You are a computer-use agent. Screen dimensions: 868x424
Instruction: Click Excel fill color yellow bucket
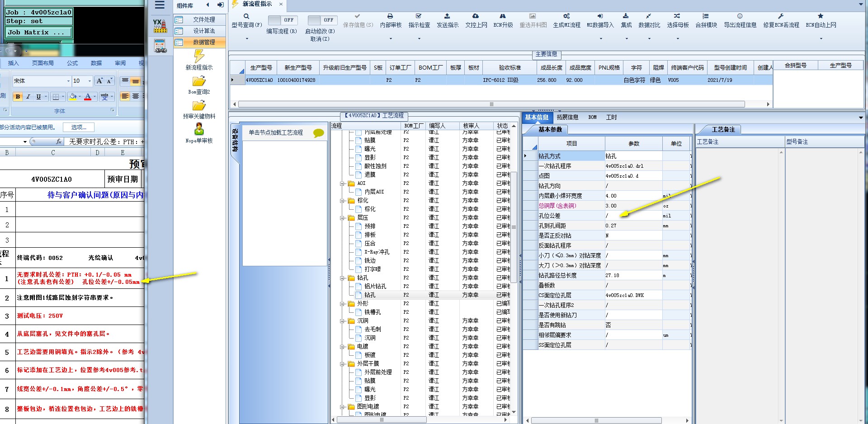(x=73, y=96)
